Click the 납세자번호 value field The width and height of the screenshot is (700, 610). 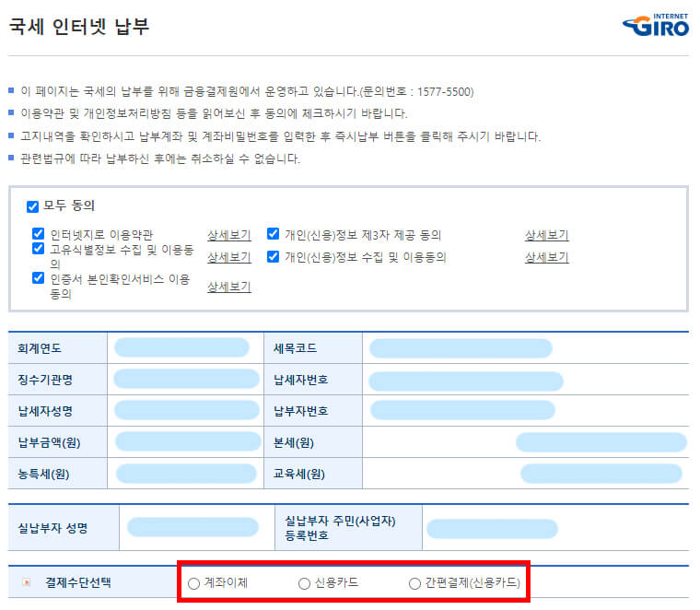pos(466,381)
